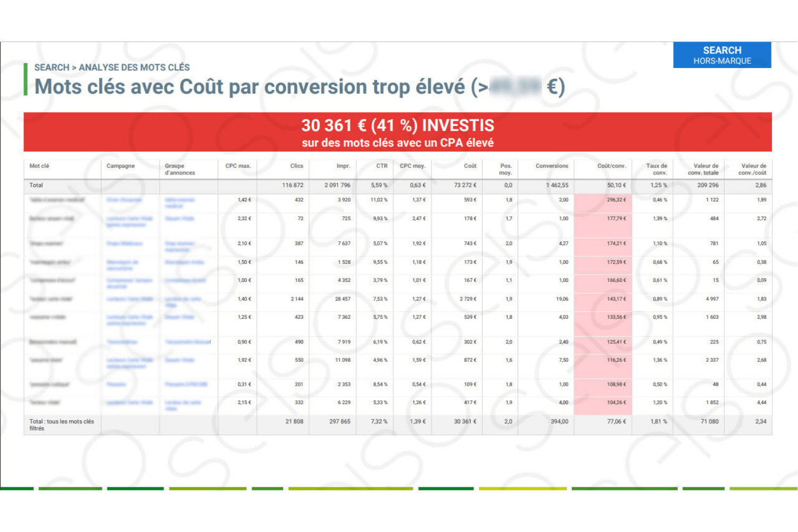Click the red banner '30 361 € (41 %) INVESTIS'
The image size is (798, 532).
(397, 132)
